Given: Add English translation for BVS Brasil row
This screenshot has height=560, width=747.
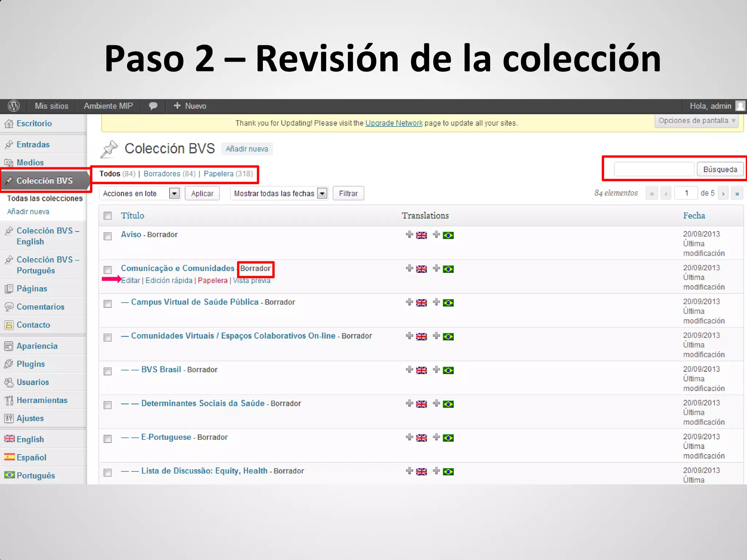Looking at the screenshot, I should [x=409, y=370].
